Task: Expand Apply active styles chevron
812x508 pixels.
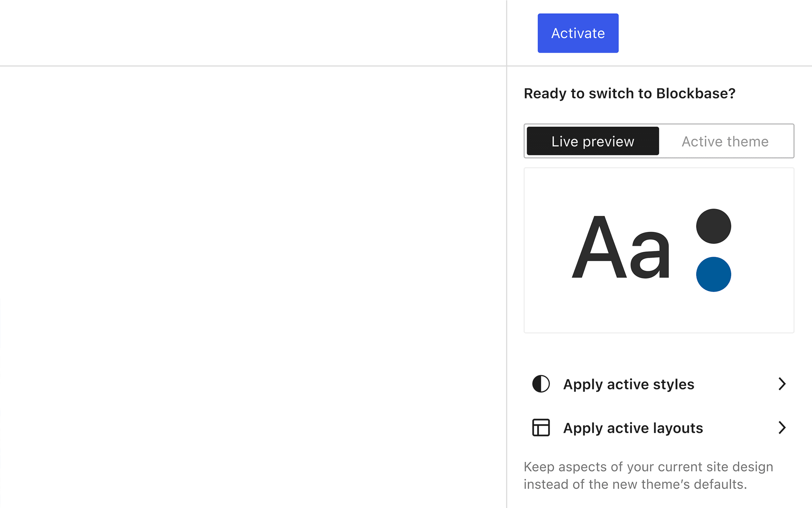Action: pyautogui.click(x=782, y=384)
